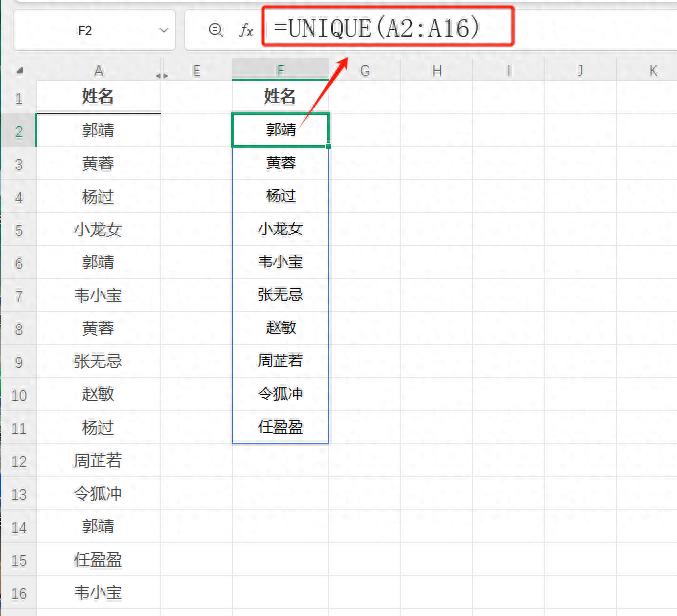Select cell A5 containing 小龙女
The width and height of the screenshot is (677, 616).
point(98,230)
